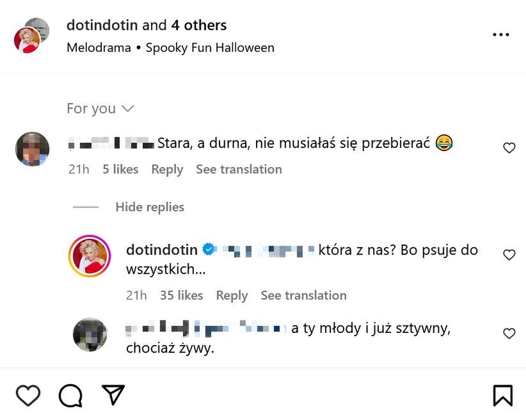Open dotindotin's story ring avatar in replies
The width and height of the screenshot is (526, 420).
[90, 256]
